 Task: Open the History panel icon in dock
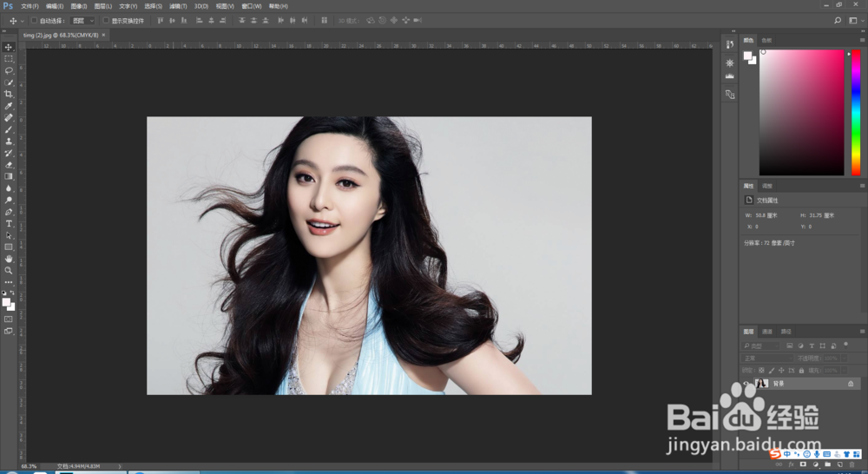730,44
